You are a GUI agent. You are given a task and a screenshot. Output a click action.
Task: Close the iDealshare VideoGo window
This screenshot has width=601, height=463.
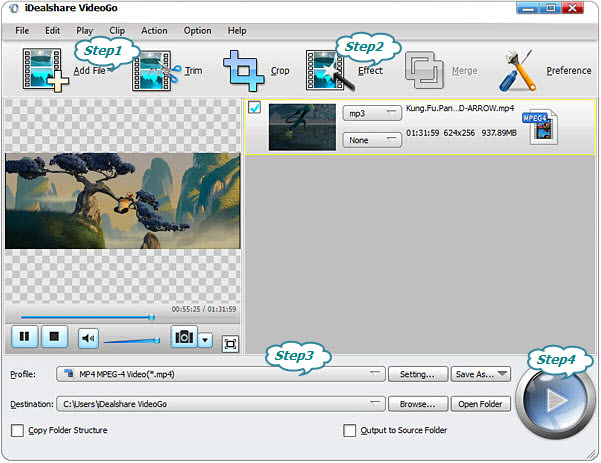coord(573,8)
